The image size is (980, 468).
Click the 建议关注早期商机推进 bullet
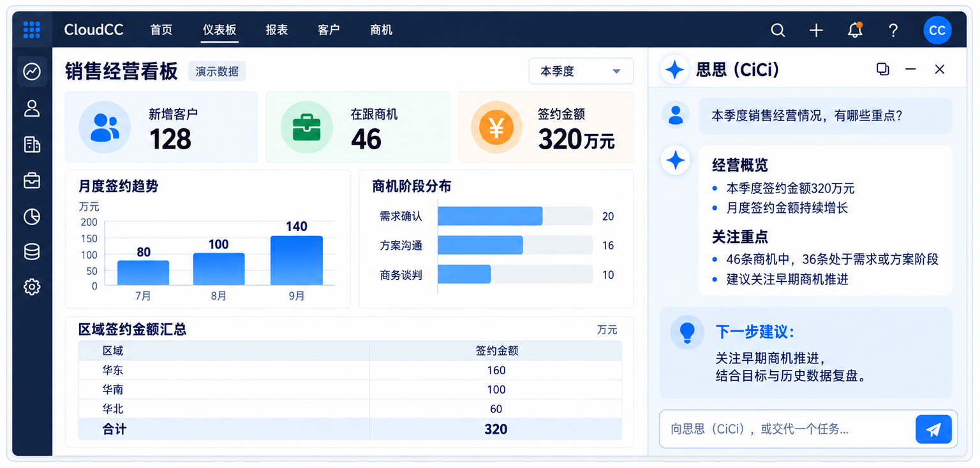(787, 279)
